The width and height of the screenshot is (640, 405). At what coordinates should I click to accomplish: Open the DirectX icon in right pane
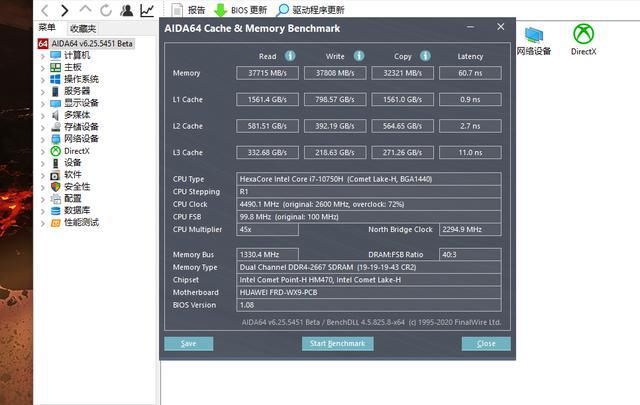point(584,40)
